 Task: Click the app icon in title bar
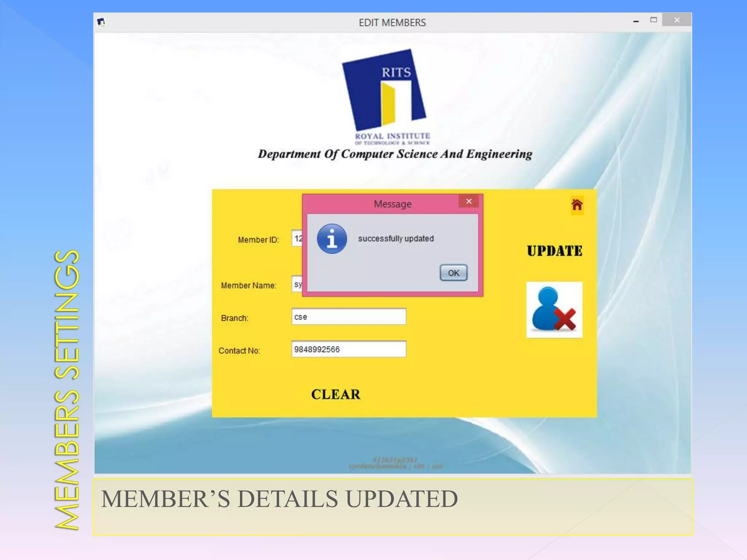pyautogui.click(x=101, y=22)
